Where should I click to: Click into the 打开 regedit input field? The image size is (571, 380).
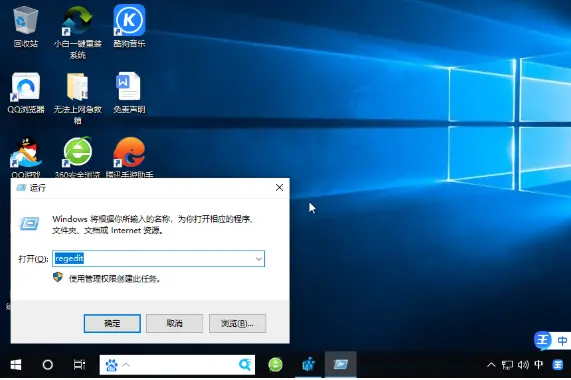pyautogui.click(x=158, y=258)
